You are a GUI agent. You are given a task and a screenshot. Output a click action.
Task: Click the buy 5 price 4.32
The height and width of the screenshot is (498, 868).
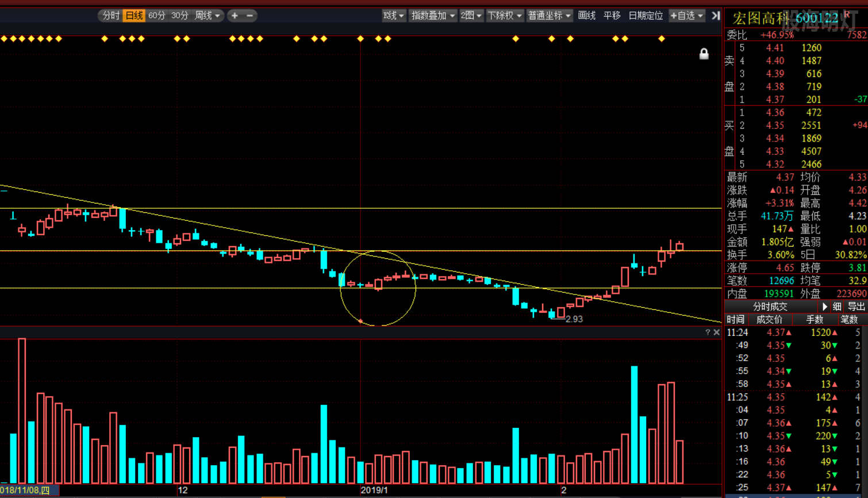pos(774,164)
